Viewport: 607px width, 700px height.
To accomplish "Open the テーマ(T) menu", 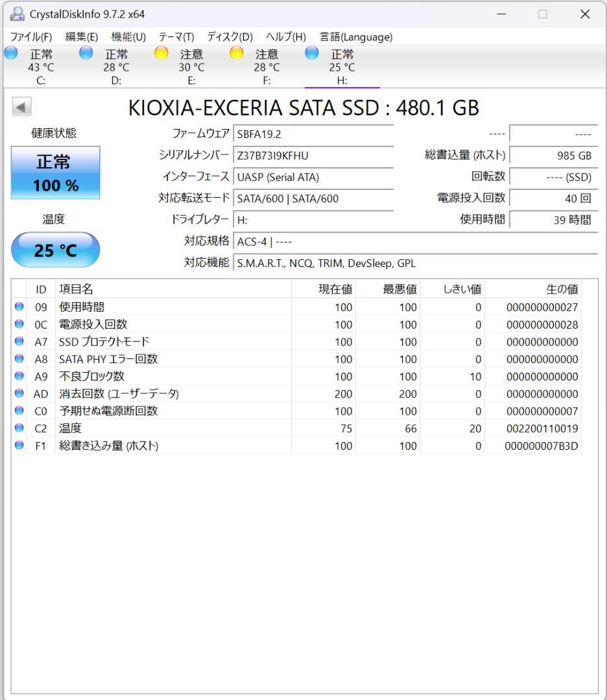I will 176,36.
